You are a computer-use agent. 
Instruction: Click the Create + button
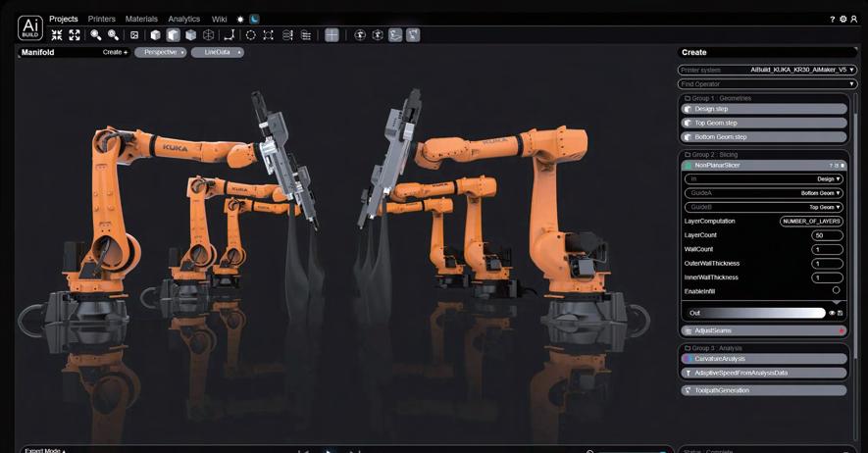(115, 52)
